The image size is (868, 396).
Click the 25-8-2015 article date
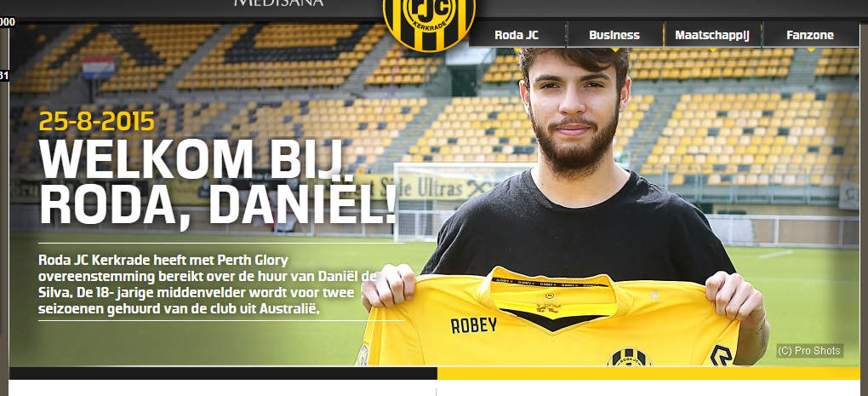coord(96,121)
